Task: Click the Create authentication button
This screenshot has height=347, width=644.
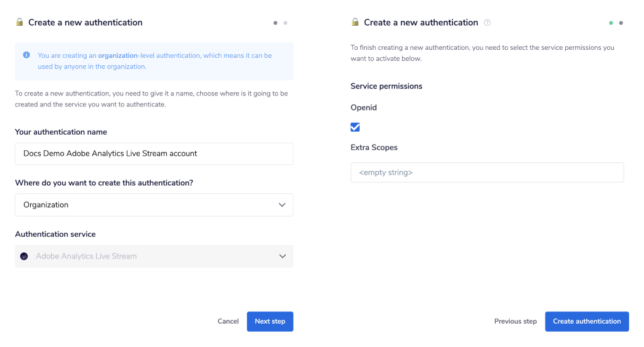Action: [x=587, y=321]
